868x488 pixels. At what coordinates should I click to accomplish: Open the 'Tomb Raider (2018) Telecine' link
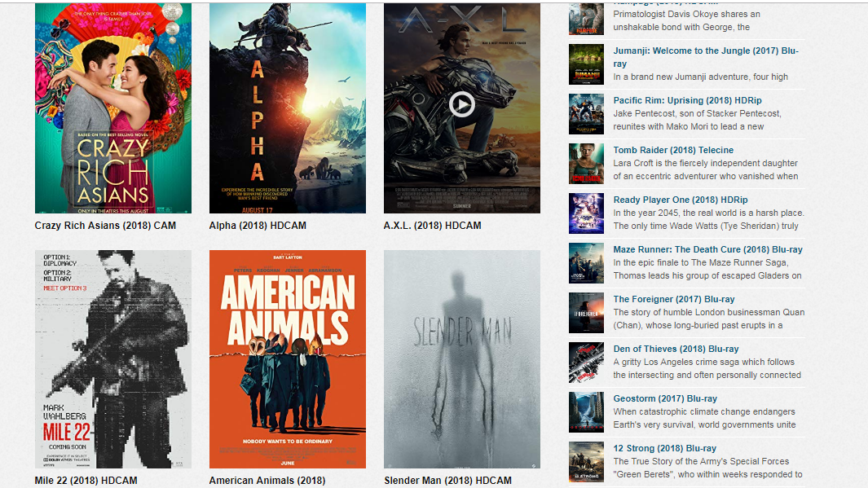[673, 150]
